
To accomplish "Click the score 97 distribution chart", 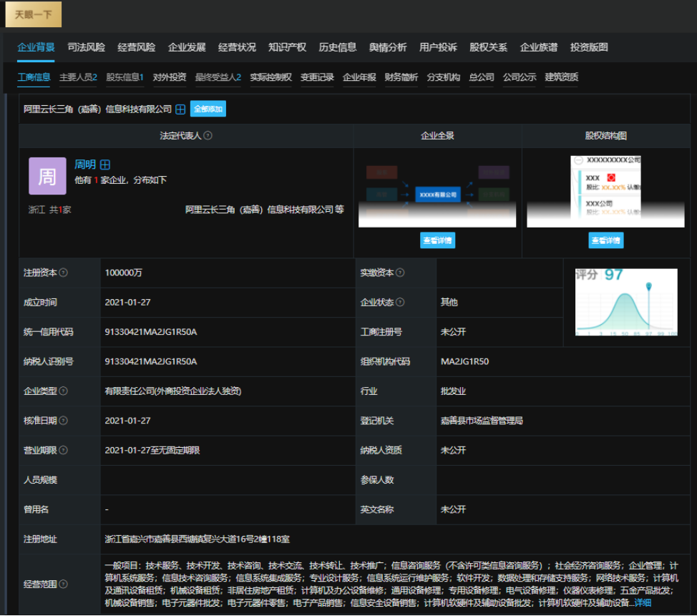I will coord(626,303).
